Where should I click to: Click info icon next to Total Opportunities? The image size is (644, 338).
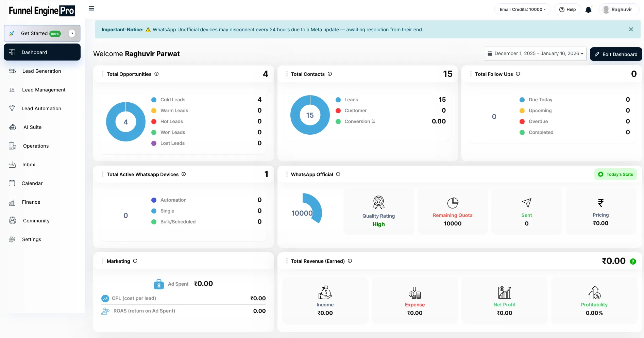click(x=156, y=74)
